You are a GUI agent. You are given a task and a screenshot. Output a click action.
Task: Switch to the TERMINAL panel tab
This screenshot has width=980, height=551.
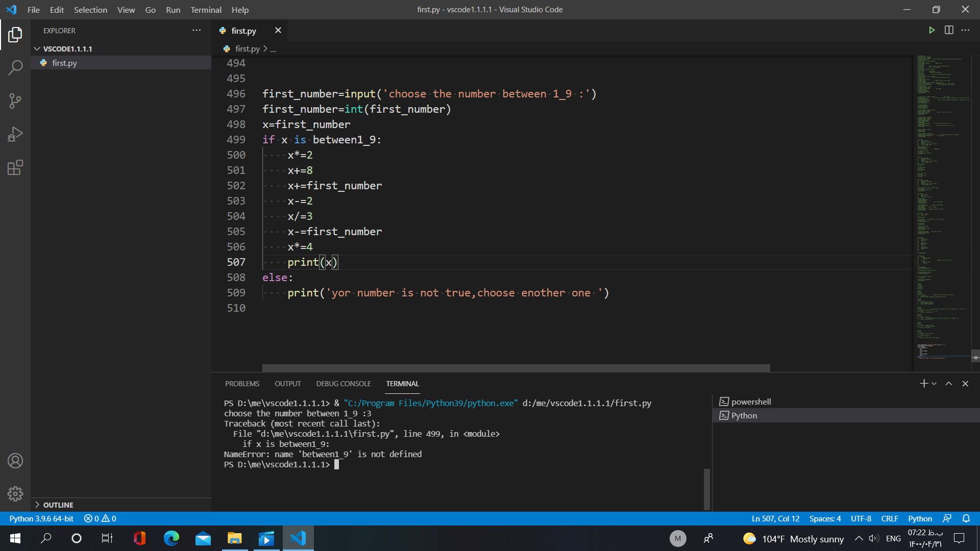click(x=402, y=384)
